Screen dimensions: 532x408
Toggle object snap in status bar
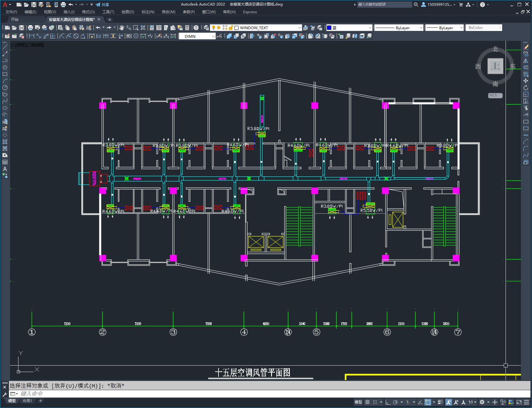[x=428, y=402]
